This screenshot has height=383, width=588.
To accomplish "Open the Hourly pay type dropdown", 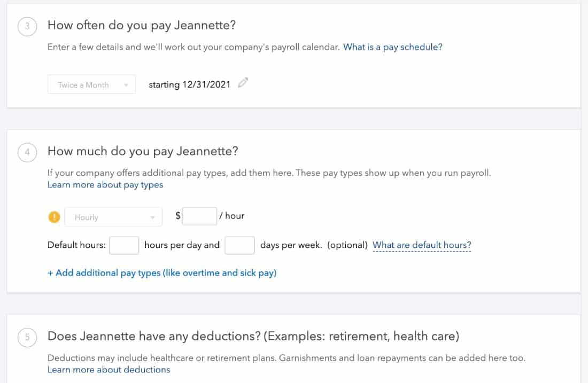I will click(x=112, y=216).
